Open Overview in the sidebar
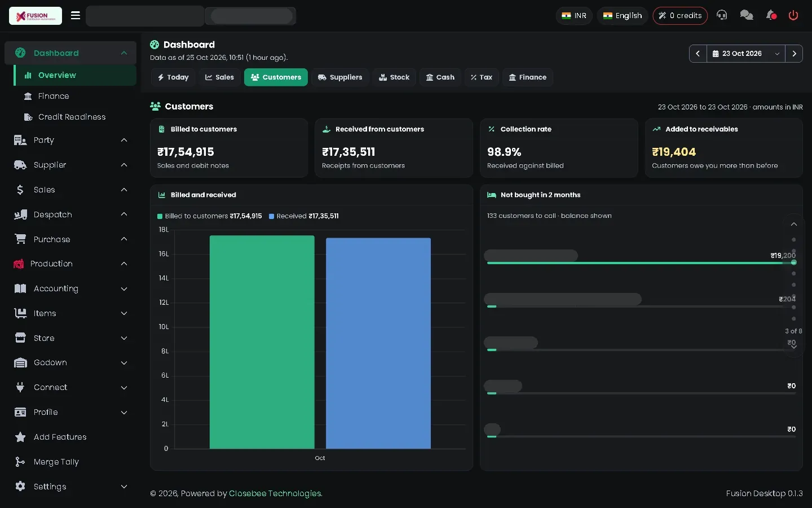This screenshot has width=812, height=508. click(x=75, y=75)
